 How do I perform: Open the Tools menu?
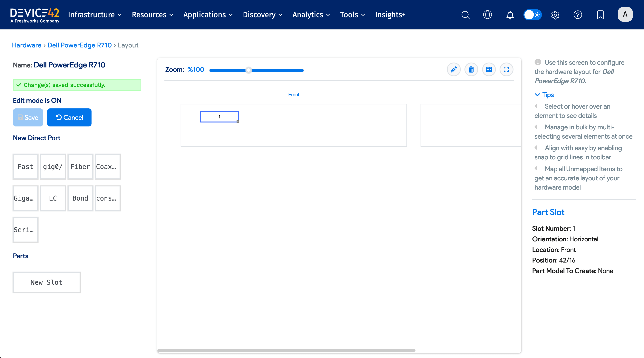click(352, 15)
